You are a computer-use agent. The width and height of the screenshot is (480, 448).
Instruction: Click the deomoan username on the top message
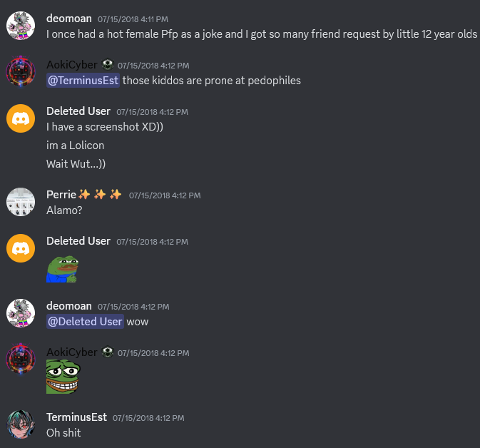(69, 19)
